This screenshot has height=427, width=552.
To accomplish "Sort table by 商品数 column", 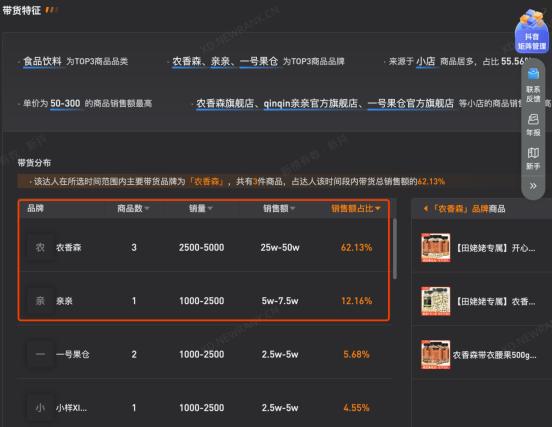I will [133, 208].
